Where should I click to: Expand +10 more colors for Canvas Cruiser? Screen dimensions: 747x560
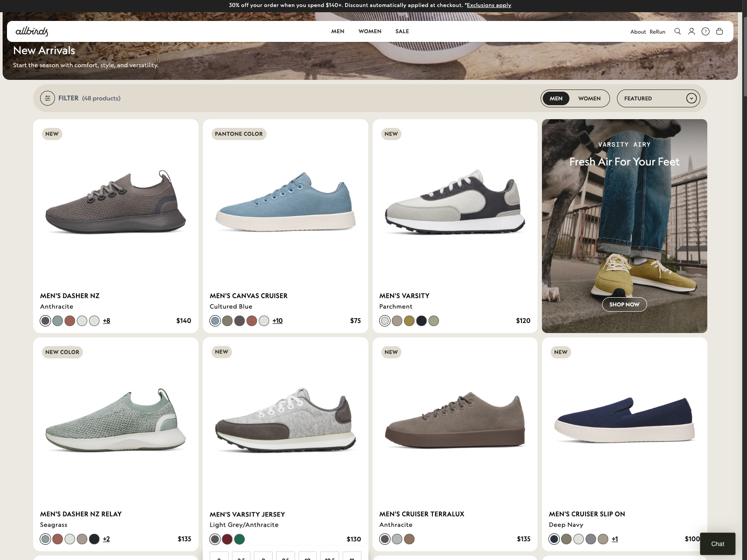pos(278,321)
